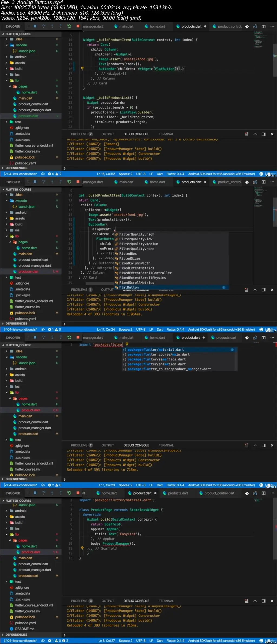Expand the test folder in the bottom frame
277x644 pixels.
click(6, 581)
